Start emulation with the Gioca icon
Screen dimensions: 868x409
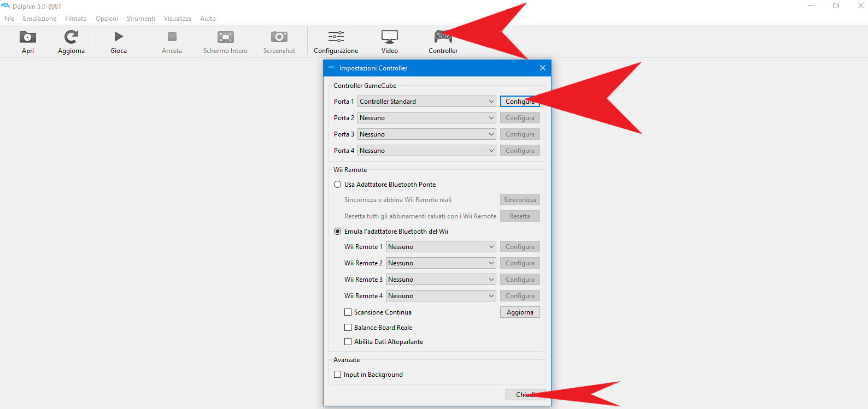(119, 37)
